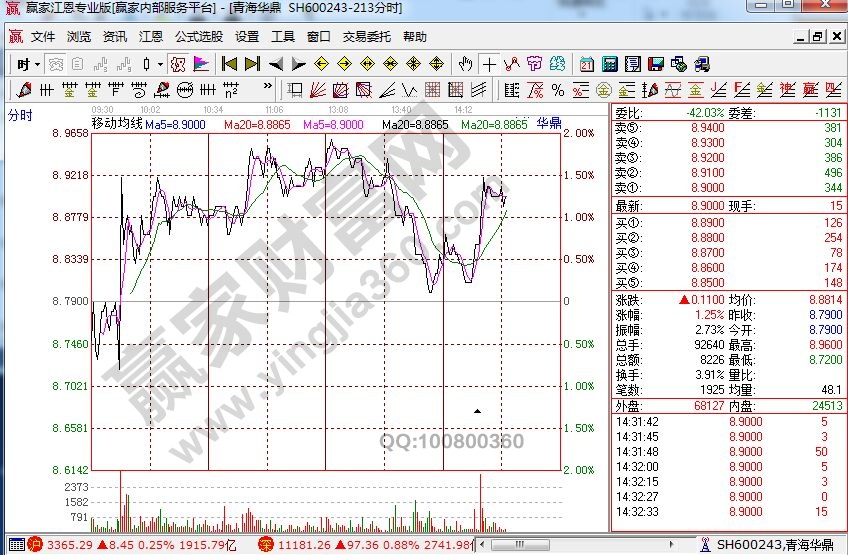Click the 华鼎 stock name label

[548, 124]
